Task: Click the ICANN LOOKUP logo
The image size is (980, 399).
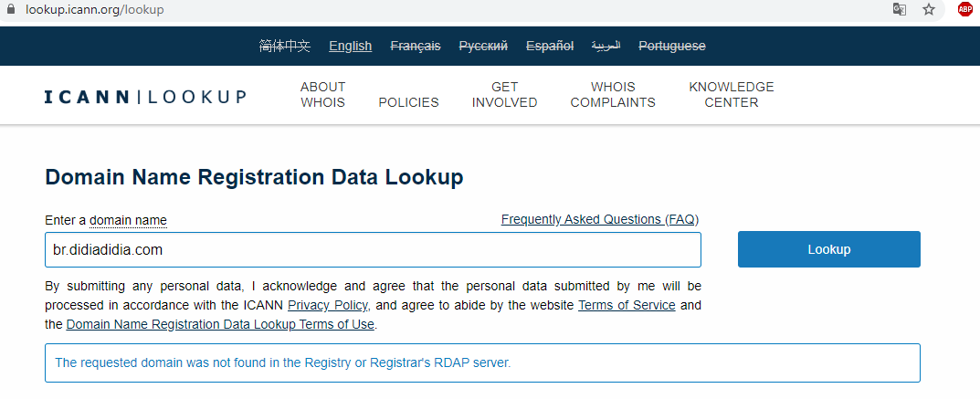Action: (x=145, y=97)
